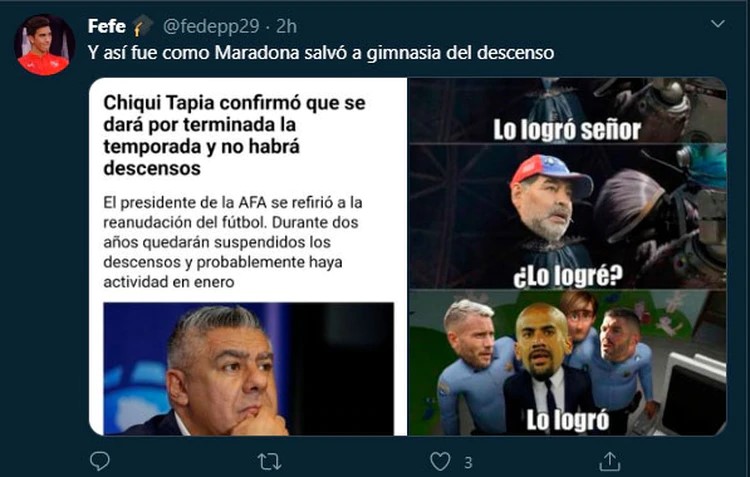Click the 'El presidente de la AFA' paragraph

(233, 242)
